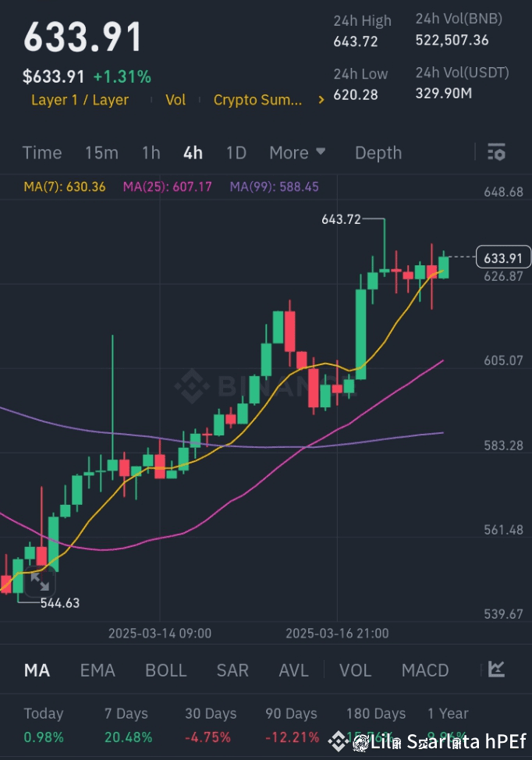
Task: Toggle the AVL indicator
Action: coord(294,670)
